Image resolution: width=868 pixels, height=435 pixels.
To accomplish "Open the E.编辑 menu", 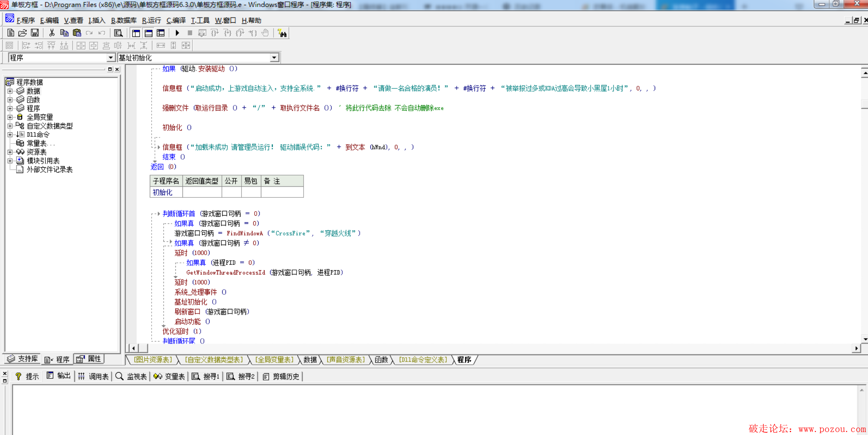I will 49,20.
